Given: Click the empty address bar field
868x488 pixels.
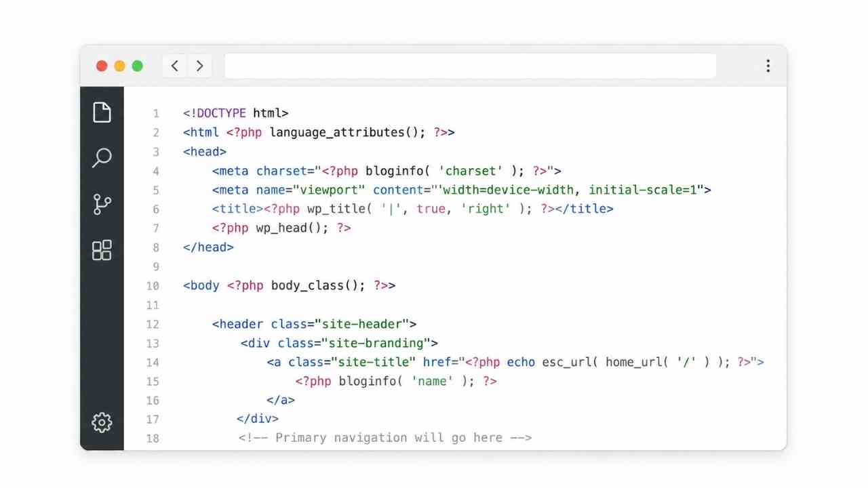Looking at the screenshot, I should (471, 66).
